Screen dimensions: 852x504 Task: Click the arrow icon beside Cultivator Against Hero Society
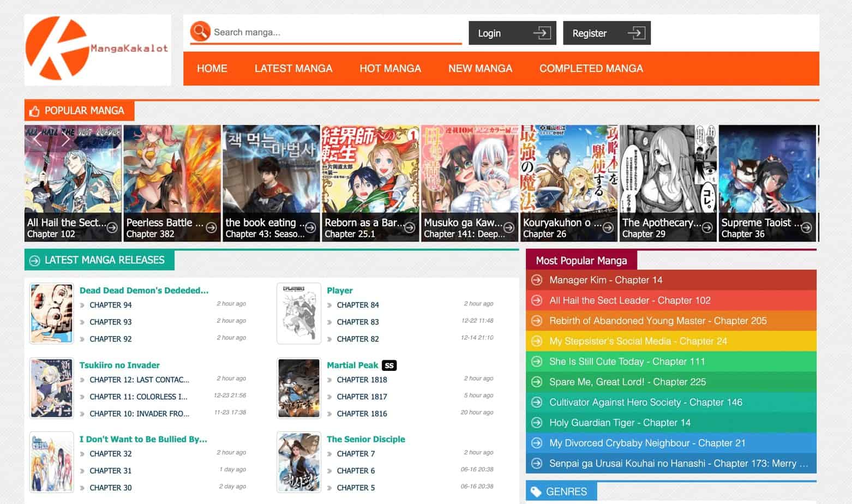point(537,402)
